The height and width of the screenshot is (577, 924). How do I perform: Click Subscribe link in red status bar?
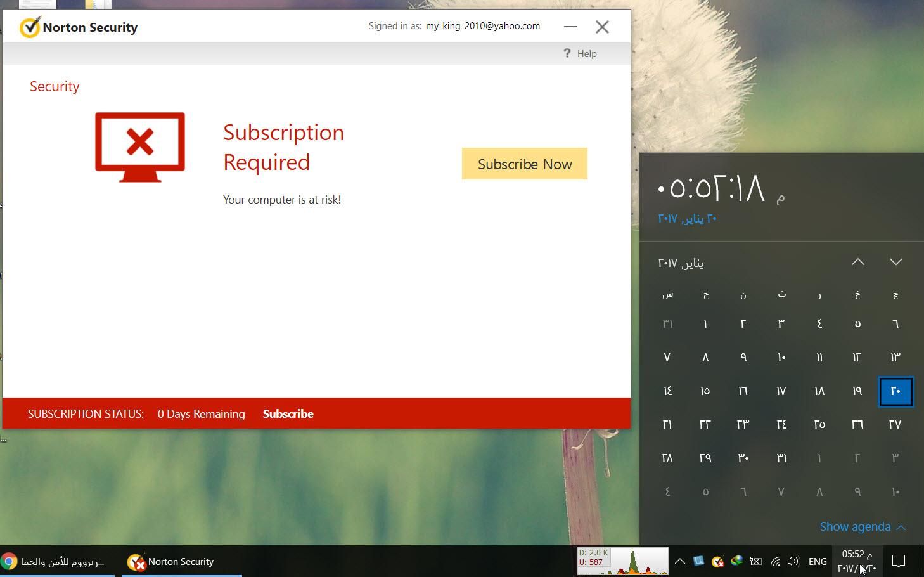click(288, 413)
